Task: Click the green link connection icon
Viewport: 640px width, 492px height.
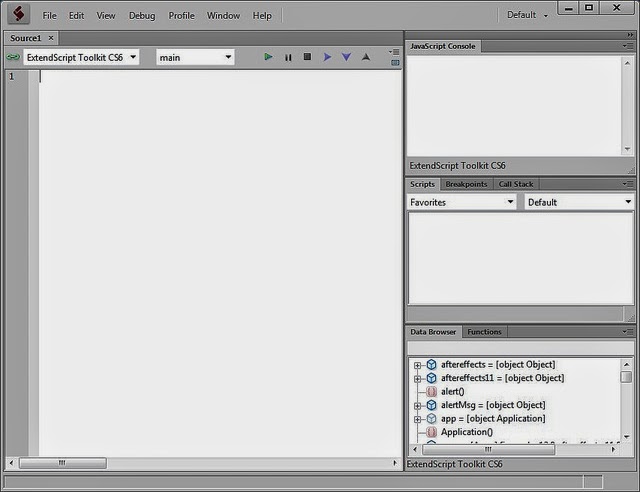Action: 13,57
